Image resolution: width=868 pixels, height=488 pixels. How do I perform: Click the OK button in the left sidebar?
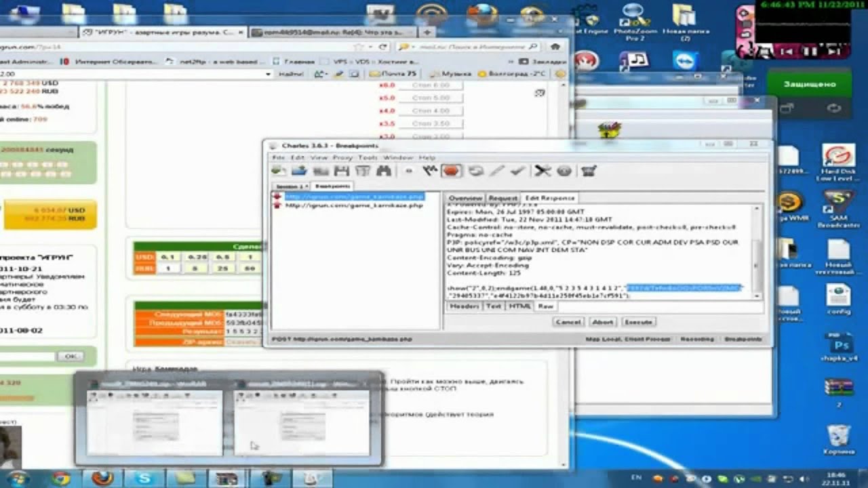click(x=70, y=356)
